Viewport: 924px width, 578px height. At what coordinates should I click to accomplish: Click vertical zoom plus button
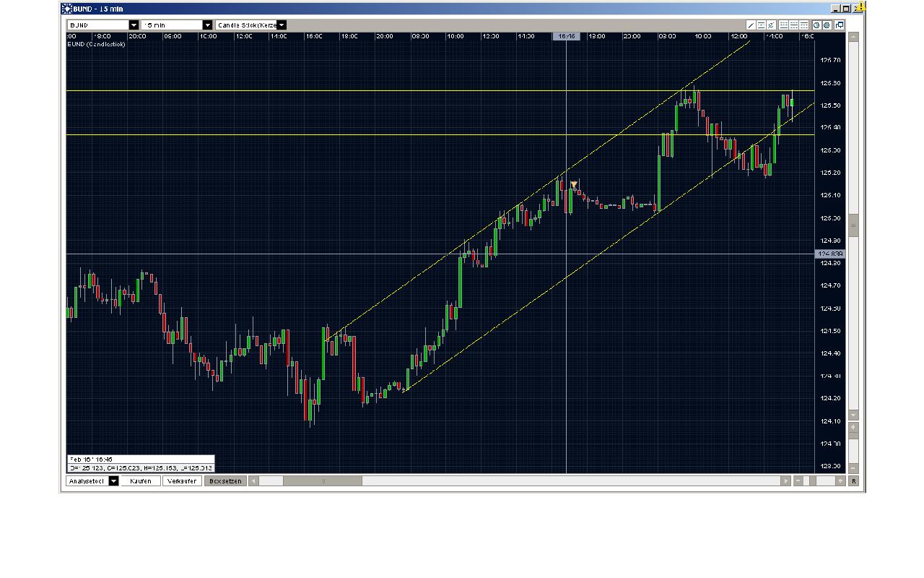pos(853,427)
